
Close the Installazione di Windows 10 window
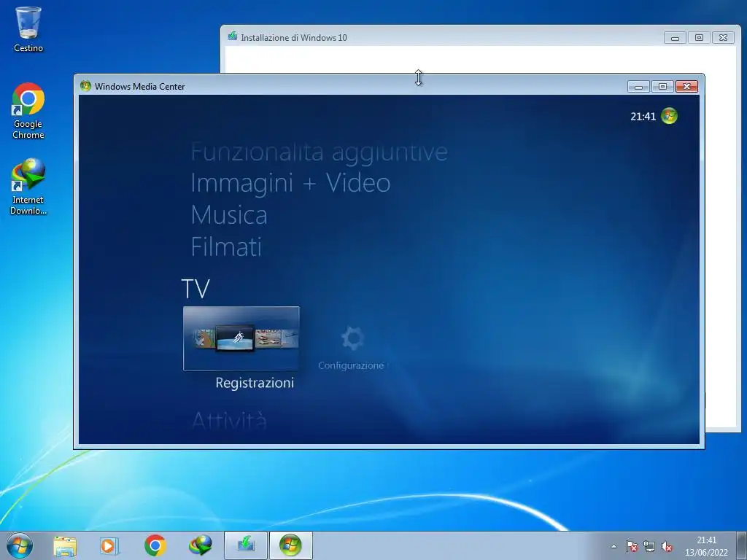[723, 38]
